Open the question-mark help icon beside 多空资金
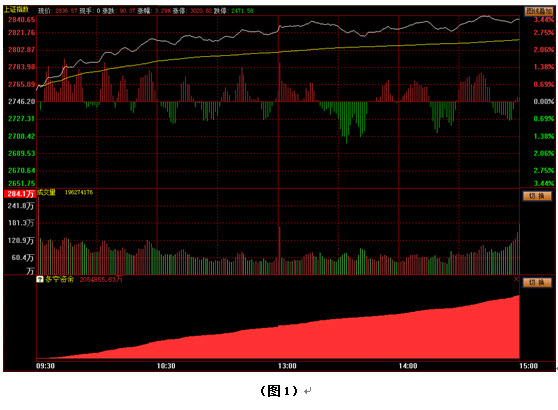The height and width of the screenshot is (410, 558). [40, 279]
